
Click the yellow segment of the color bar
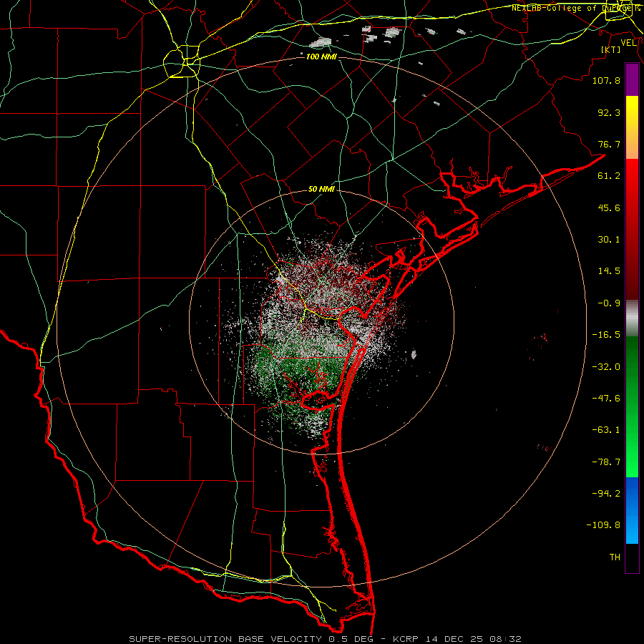click(632, 127)
